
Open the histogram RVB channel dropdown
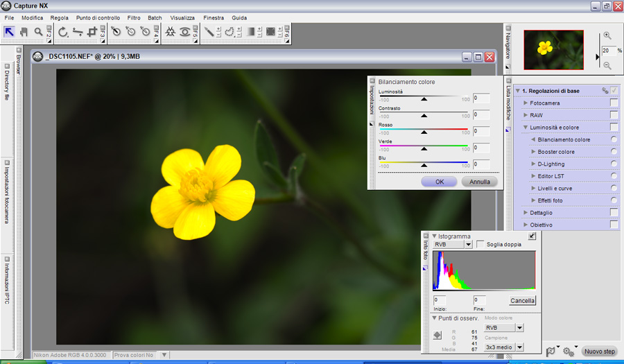(x=469, y=245)
